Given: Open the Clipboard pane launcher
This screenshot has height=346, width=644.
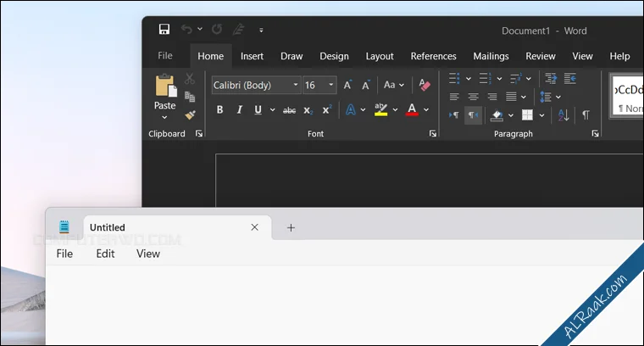Looking at the screenshot, I should point(199,133).
